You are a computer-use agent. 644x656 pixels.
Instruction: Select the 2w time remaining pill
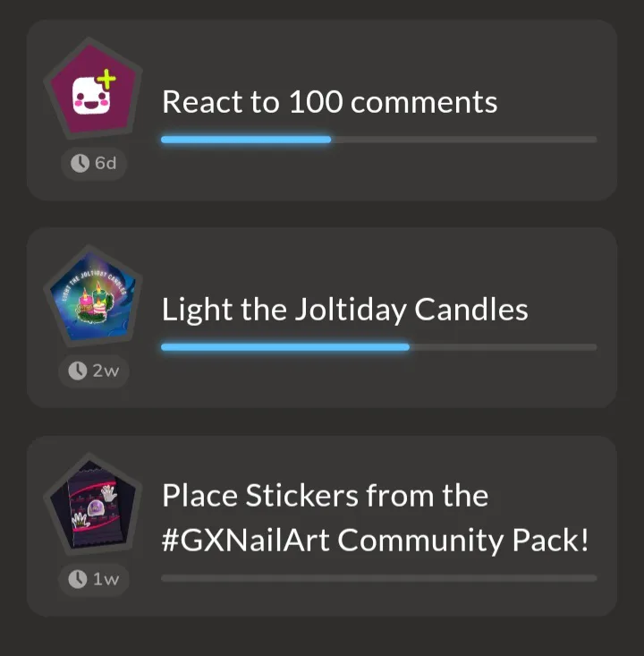(x=94, y=371)
